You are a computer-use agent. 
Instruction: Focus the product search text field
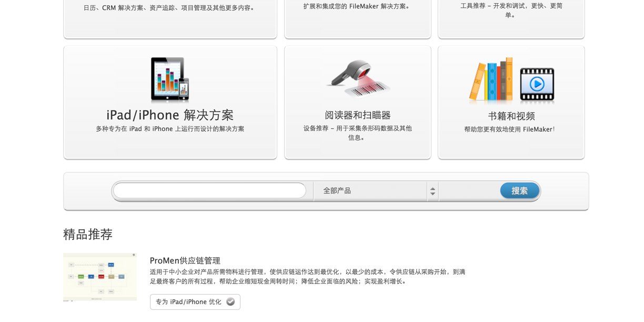209,190
